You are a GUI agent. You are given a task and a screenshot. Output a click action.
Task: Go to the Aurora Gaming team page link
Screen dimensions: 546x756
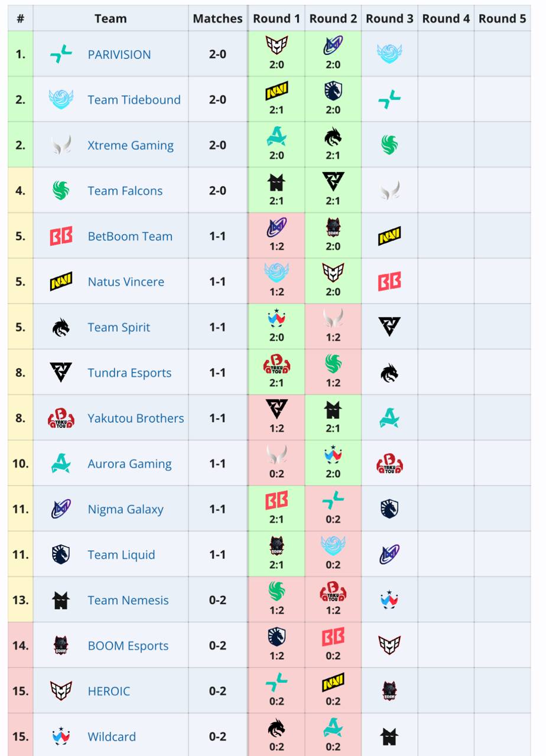[x=129, y=464]
